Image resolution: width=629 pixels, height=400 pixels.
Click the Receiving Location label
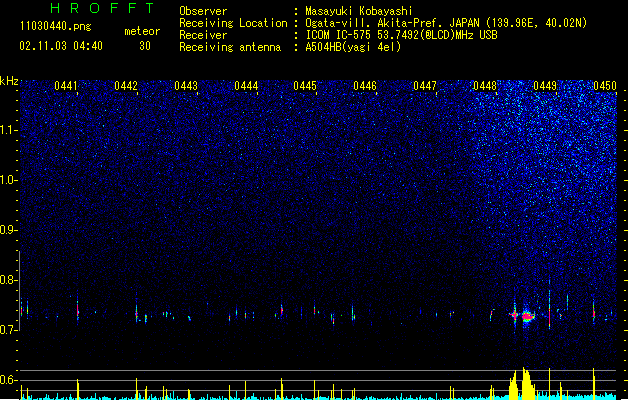tap(233, 23)
